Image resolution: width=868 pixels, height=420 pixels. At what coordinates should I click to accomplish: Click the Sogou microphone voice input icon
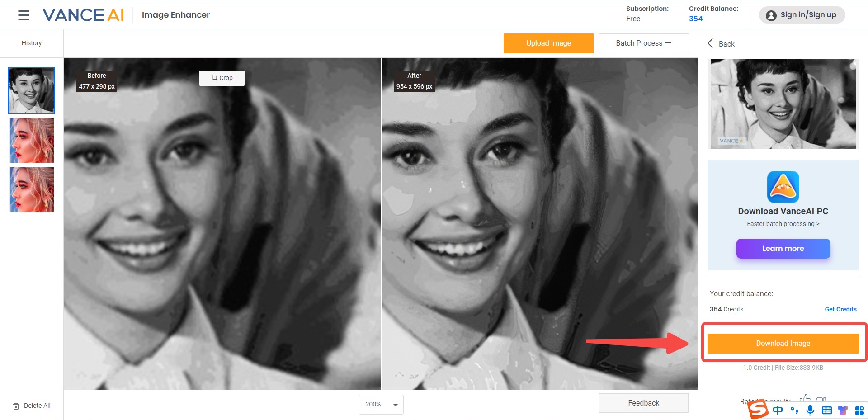point(810,410)
